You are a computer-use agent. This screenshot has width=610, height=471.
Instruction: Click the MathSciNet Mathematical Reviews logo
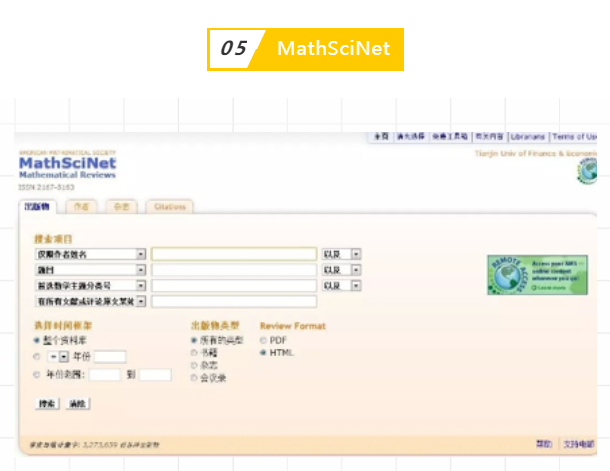67,166
